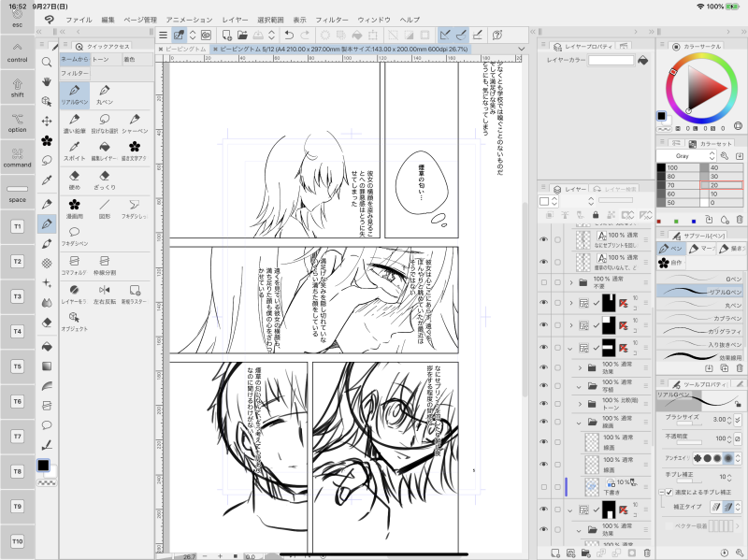The image size is (748, 560).
Task: Collapse the 線画 folder
Action: pos(579,423)
